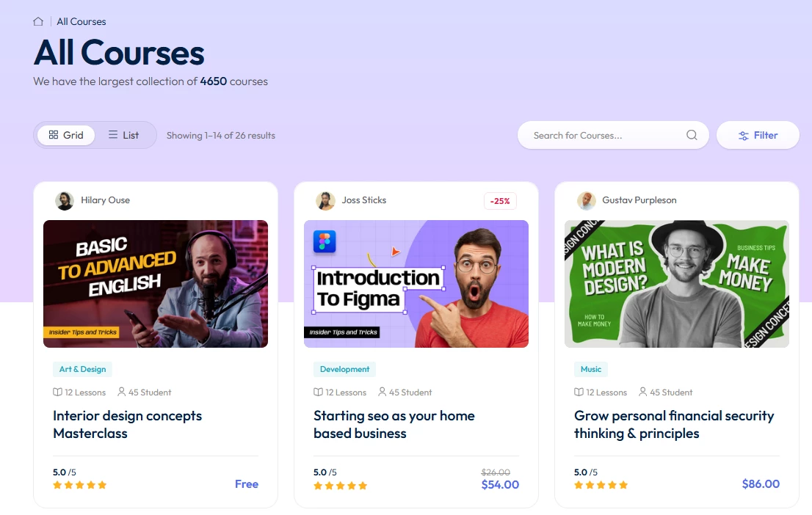Click Gustav Purpleson's avatar

586,201
